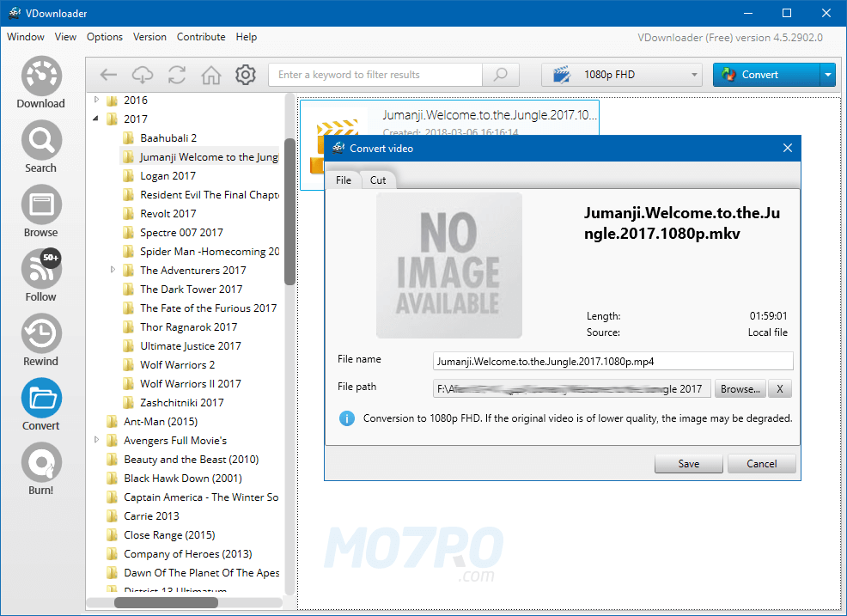Image resolution: width=847 pixels, height=616 pixels.
Task: Switch to the File tab
Action: [x=344, y=180]
